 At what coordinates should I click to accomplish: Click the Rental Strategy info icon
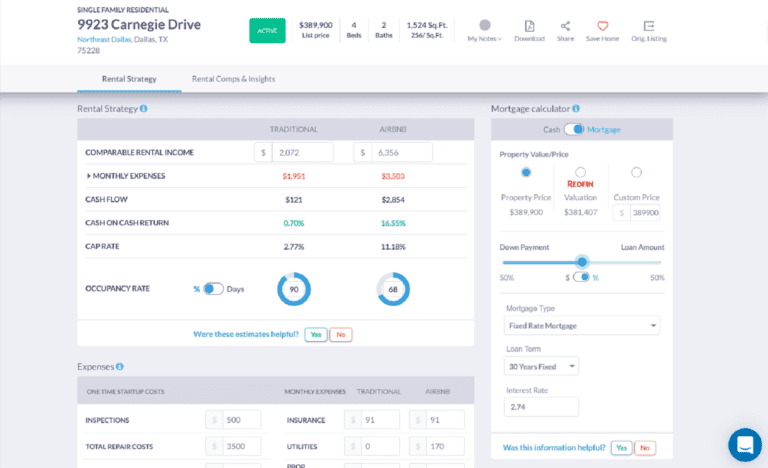click(144, 108)
